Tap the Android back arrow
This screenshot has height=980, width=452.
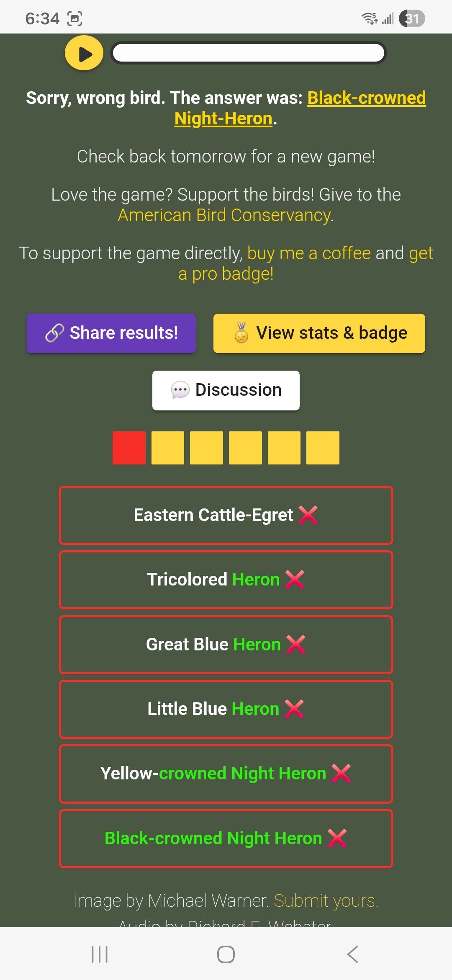pyautogui.click(x=353, y=954)
